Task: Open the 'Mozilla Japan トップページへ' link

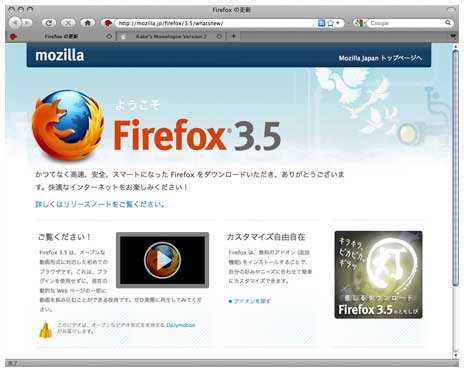Action: point(380,58)
